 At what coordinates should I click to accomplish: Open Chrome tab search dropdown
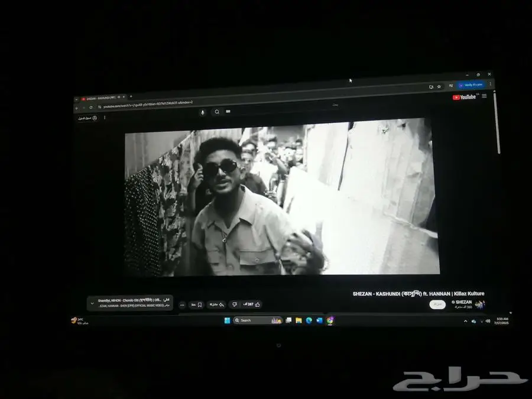pos(76,100)
